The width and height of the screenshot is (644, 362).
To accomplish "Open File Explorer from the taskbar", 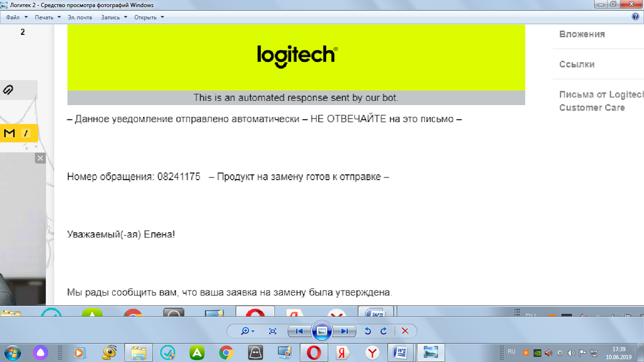I will [139, 352].
